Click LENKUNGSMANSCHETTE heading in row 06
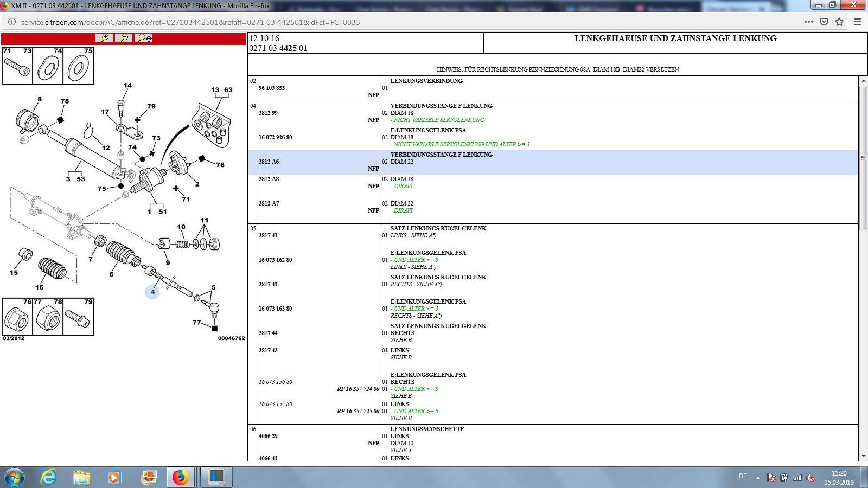The width and height of the screenshot is (868, 488). 427,429
